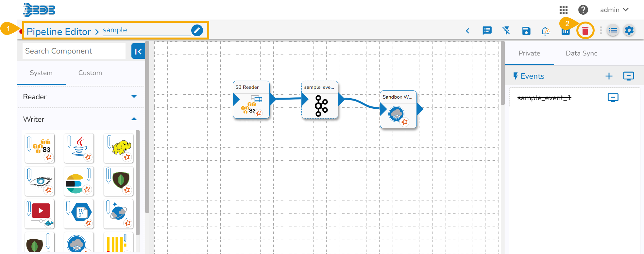
Task: Click the crossed-out lightning bolt icon
Action: click(x=506, y=31)
